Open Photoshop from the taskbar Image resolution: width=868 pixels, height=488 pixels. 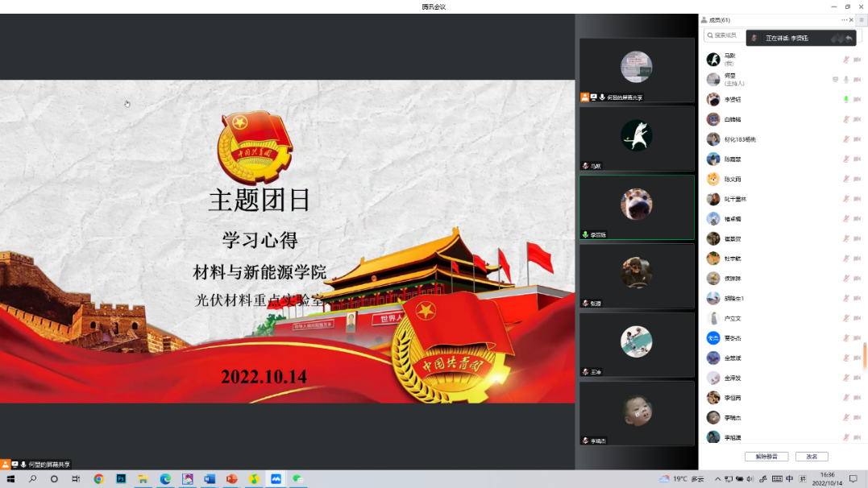pos(121,478)
